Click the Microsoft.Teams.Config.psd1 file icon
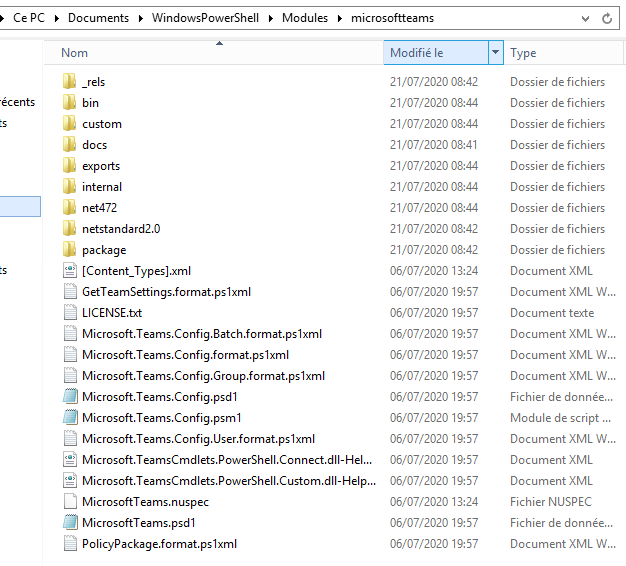 [x=70, y=397]
